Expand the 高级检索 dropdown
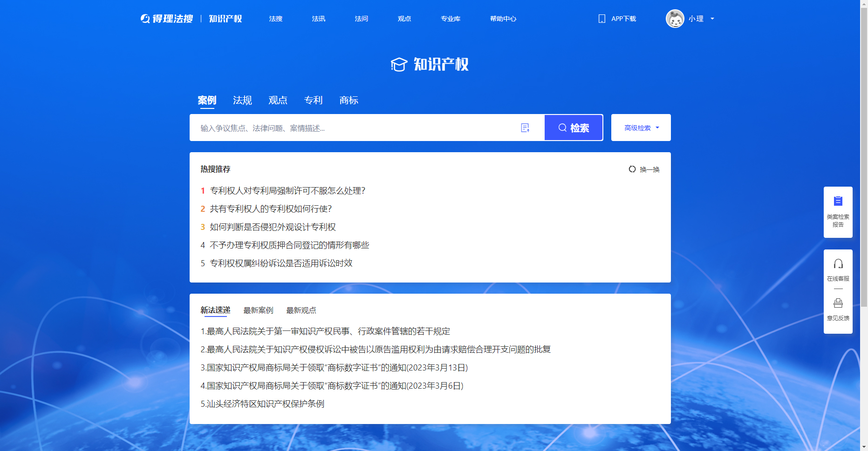 (x=641, y=128)
